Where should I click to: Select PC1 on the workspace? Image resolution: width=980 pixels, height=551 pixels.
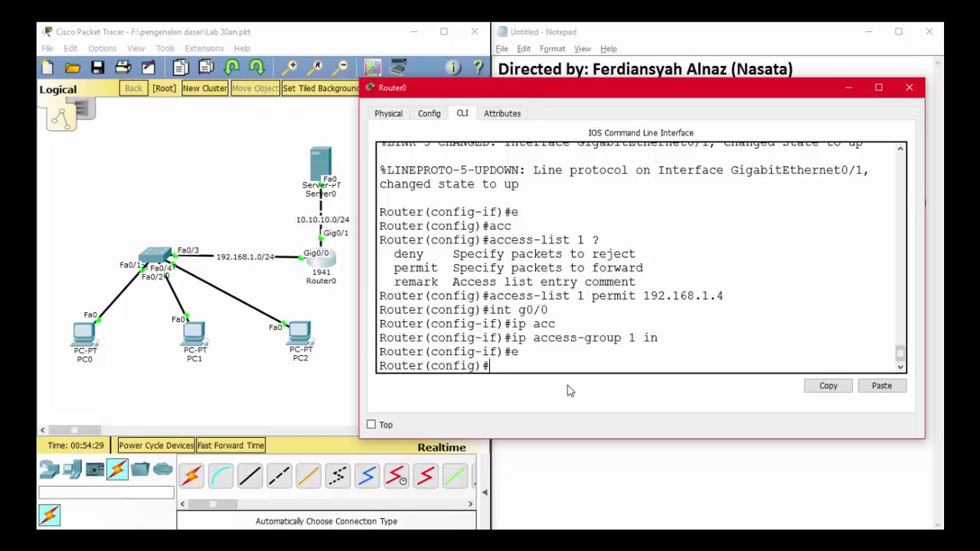[x=194, y=334]
